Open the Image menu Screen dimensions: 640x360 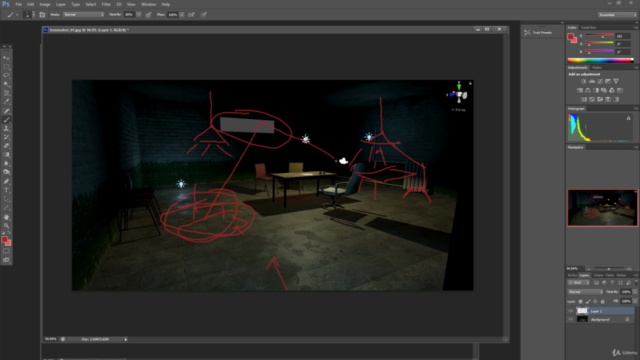[45, 4]
